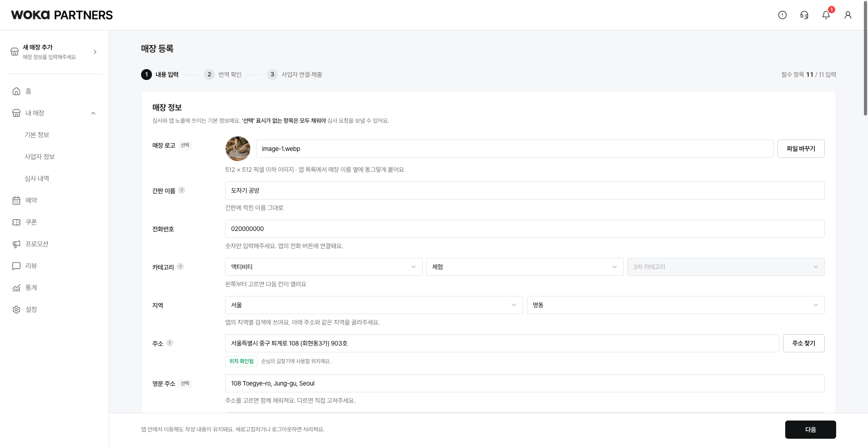
Task: Open the notice alert icon in header
Action: [782, 15]
